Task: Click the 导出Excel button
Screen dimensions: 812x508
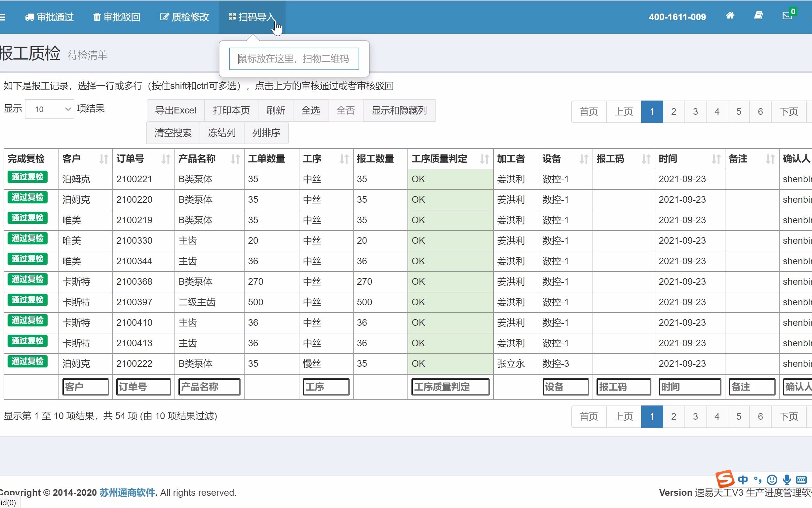Action: tap(175, 110)
